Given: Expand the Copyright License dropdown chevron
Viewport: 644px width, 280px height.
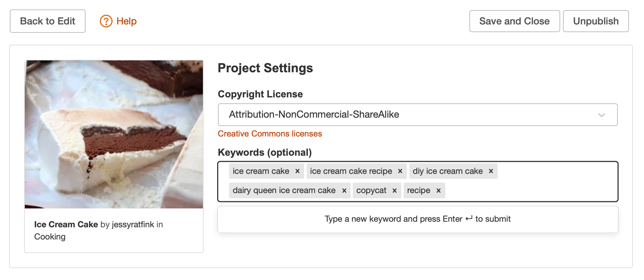Looking at the screenshot, I should point(601,115).
